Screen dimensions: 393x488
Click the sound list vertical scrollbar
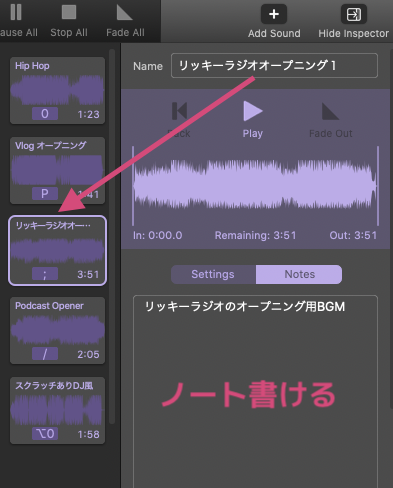(x=112, y=237)
